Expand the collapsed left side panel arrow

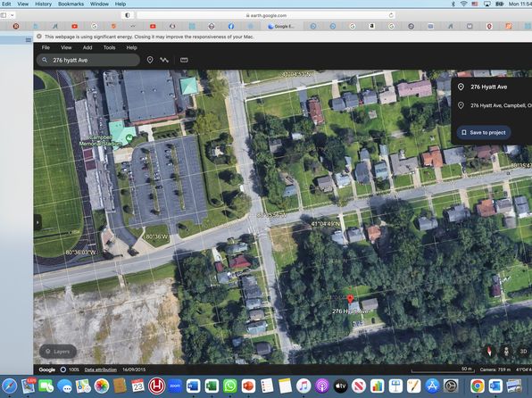(37, 222)
